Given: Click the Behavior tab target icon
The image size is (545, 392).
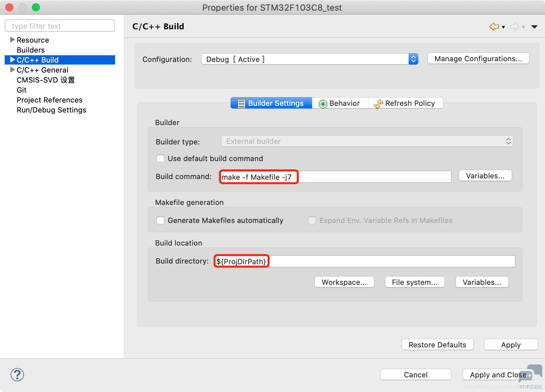Looking at the screenshot, I should click(323, 104).
